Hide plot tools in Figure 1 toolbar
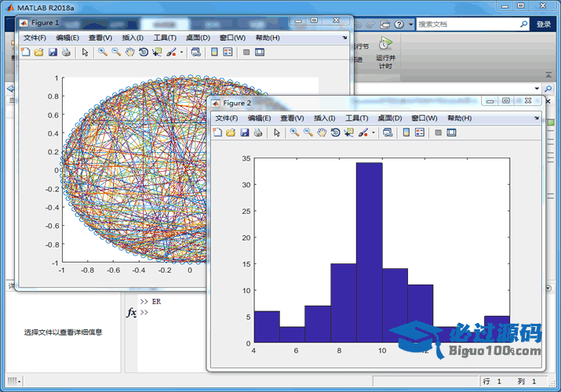 (x=246, y=53)
